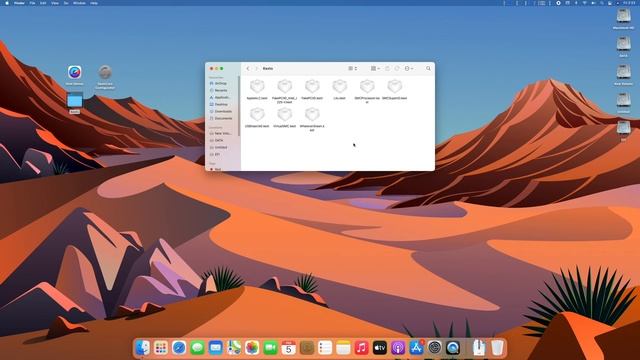
Task: Open Messages from the Dock
Action: tap(197, 348)
